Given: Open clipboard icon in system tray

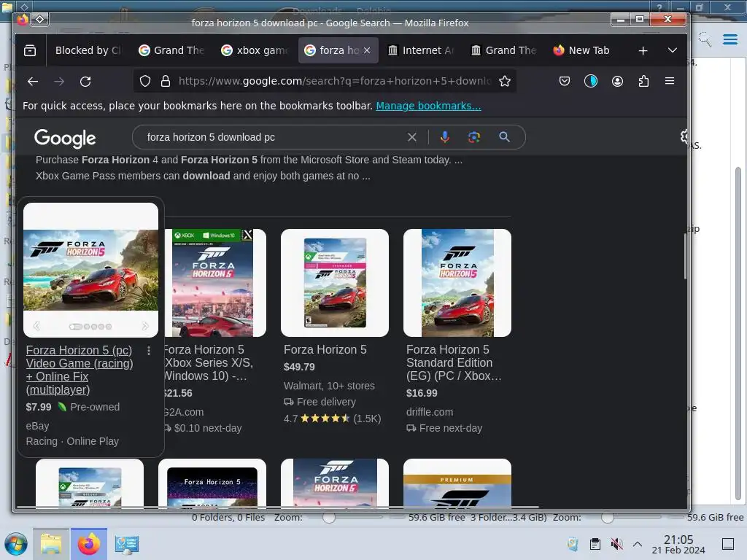Looking at the screenshot, I should tap(595, 544).
